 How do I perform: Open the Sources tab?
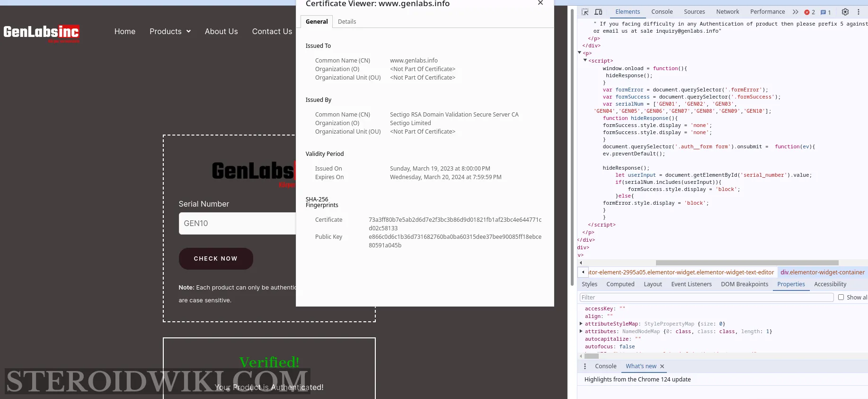point(694,12)
